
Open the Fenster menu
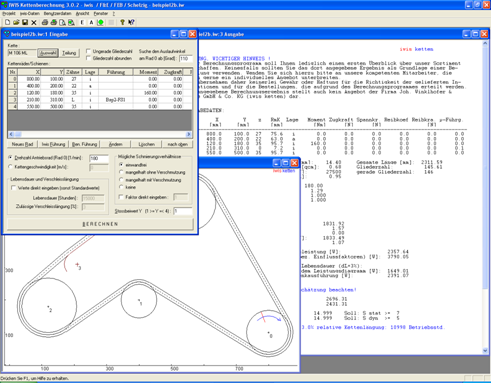click(x=101, y=13)
